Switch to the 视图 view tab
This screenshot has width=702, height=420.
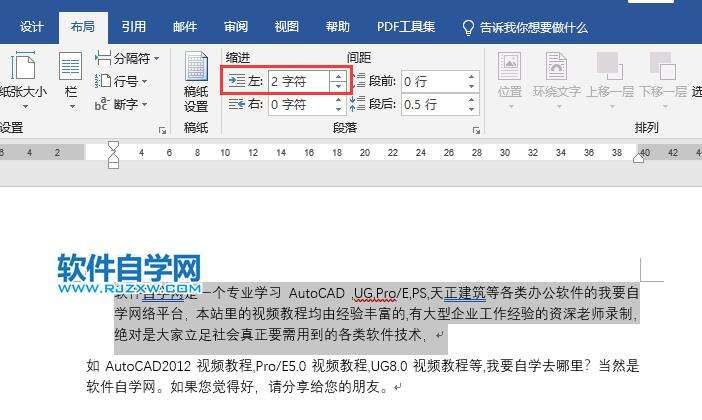coord(287,27)
